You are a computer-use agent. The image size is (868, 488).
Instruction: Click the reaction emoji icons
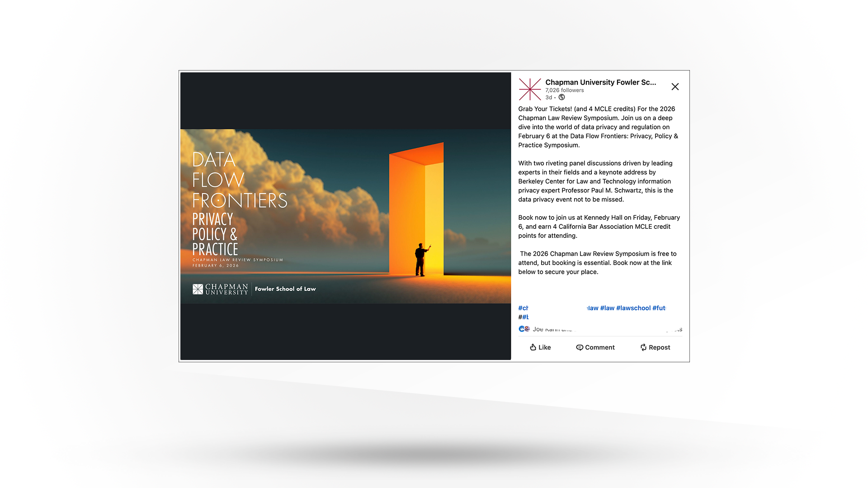(524, 329)
